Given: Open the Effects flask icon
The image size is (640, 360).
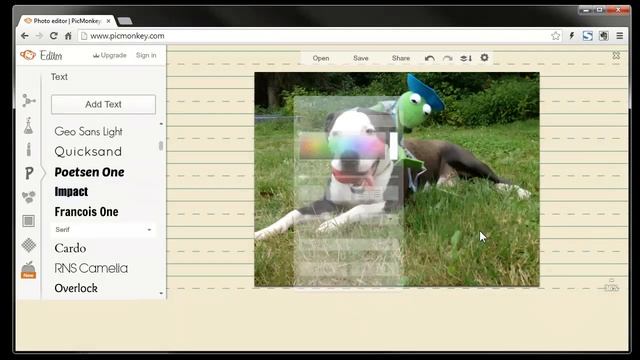Looking at the screenshot, I should tap(28, 126).
